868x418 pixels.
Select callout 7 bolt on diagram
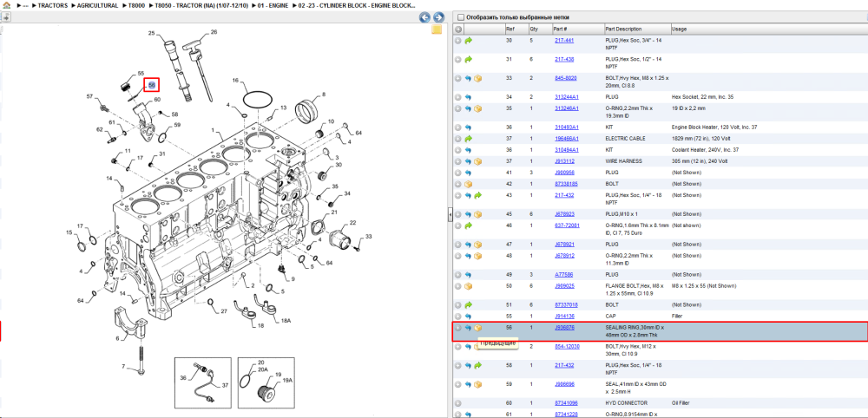(x=124, y=367)
